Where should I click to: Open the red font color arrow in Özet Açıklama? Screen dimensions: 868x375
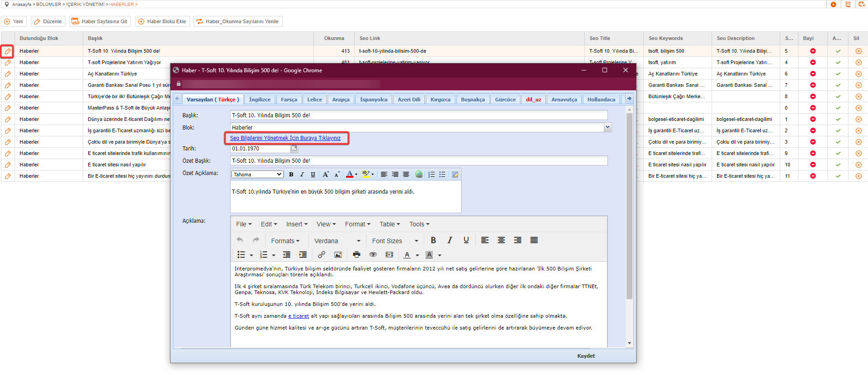click(356, 175)
